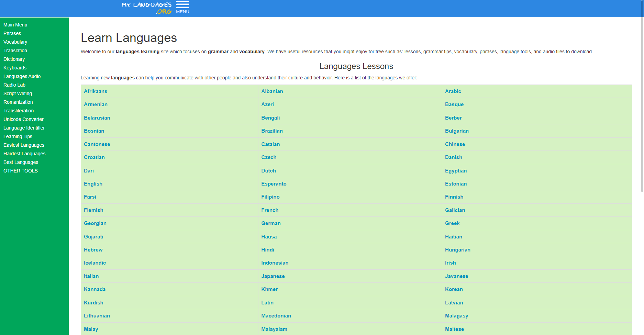644x335 pixels.
Task: Open OTHER TOOLS in the sidebar
Action: 20,171
